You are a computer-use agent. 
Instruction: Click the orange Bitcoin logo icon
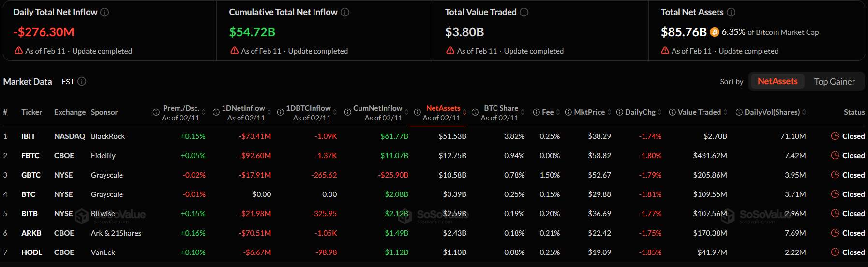715,32
